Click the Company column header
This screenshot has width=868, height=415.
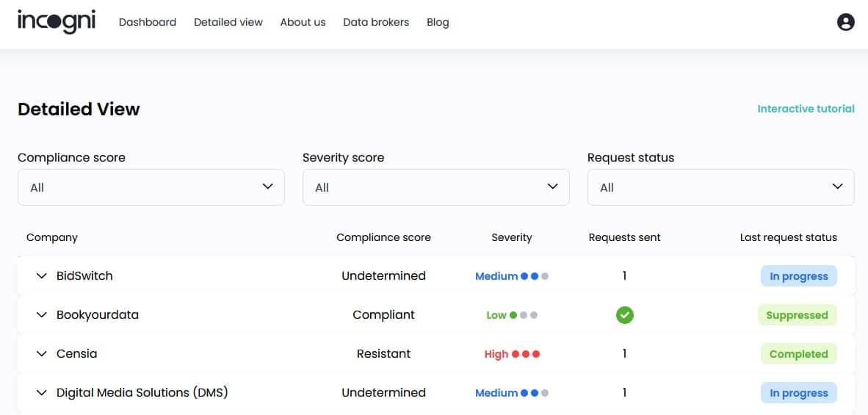pyautogui.click(x=52, y=237)
